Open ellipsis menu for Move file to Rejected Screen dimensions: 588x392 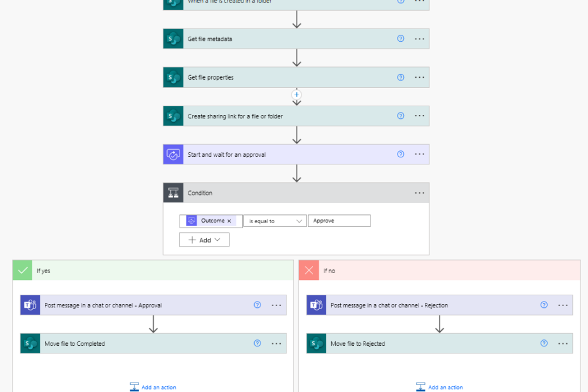(x=563, y=343)
